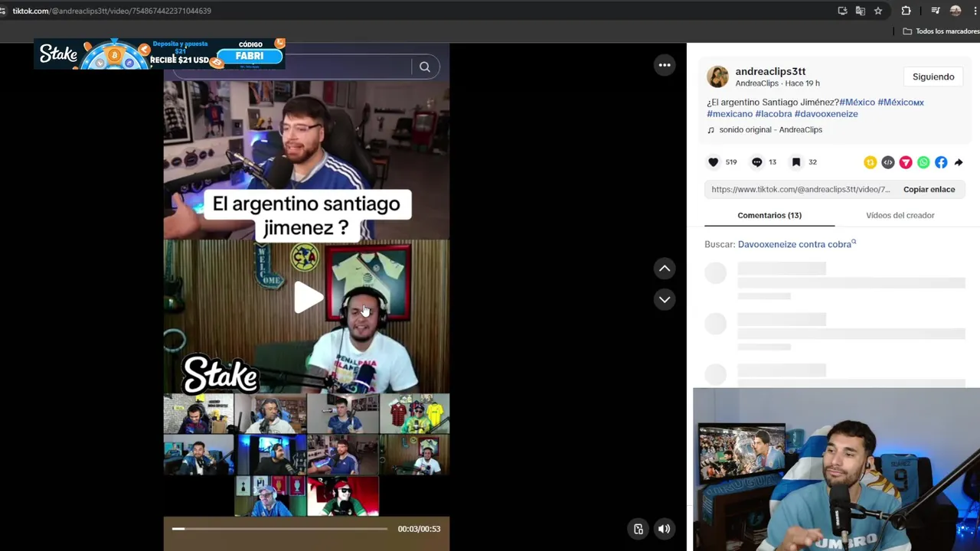Screen dimensions: 980x551
Task: Click search magnifier in video search bar
Action: (425, 67)
